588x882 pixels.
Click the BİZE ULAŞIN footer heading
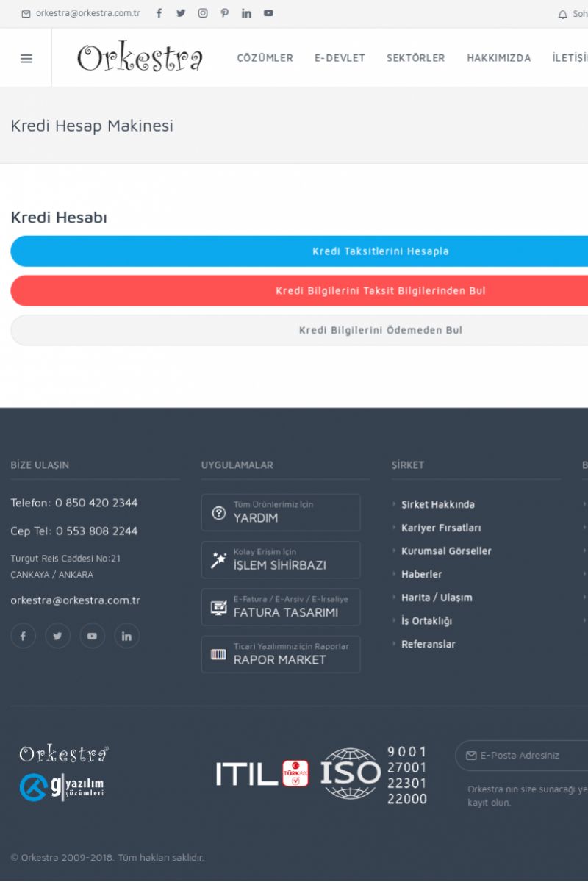click(x=40, y=465)
